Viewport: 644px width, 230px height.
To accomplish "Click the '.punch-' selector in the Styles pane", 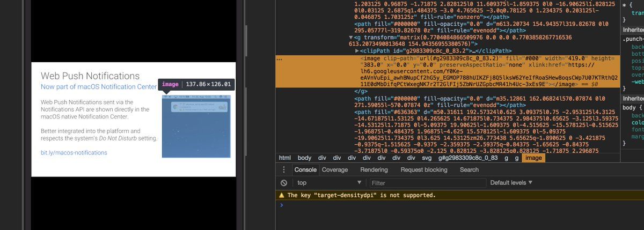I will click(x=633, y=39).
